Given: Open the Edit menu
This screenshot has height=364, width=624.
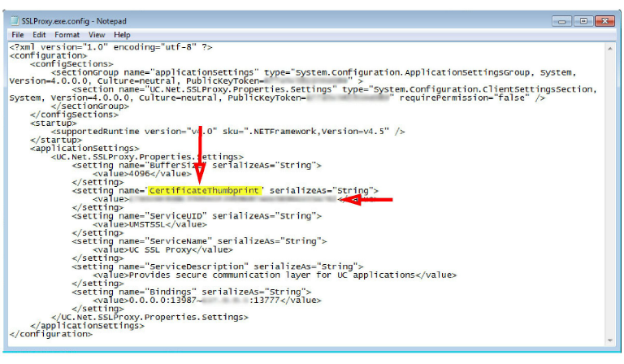Looking at the screenshot, I should pyautogui.click(x=39, y=35).
